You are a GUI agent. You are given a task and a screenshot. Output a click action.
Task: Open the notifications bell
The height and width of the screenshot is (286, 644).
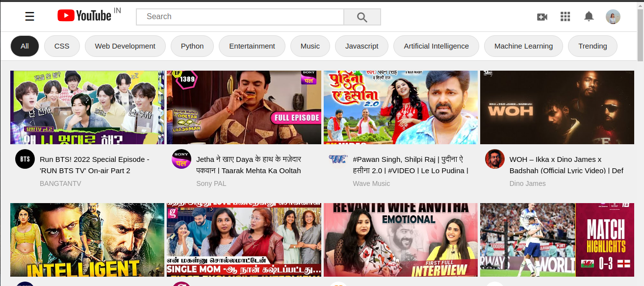tap(589, 16)
